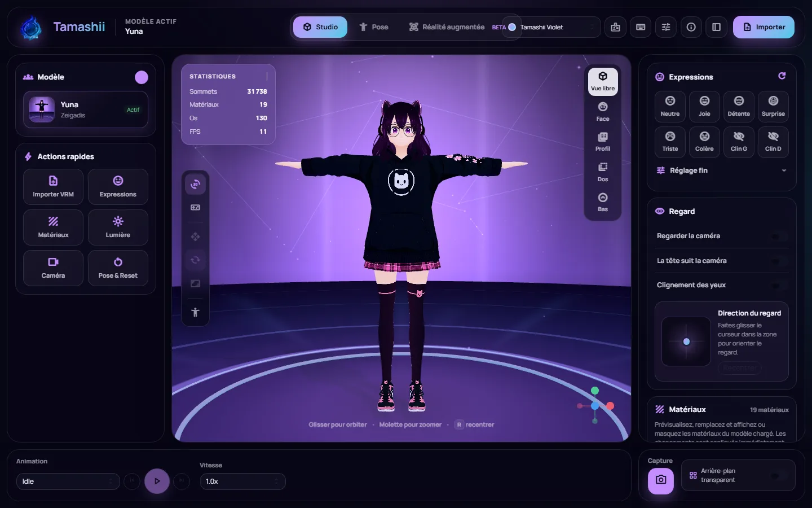Click the Os value 130
Image resolution: width=812 pixels, height=508 pixels.
click(x=262, y=118)
